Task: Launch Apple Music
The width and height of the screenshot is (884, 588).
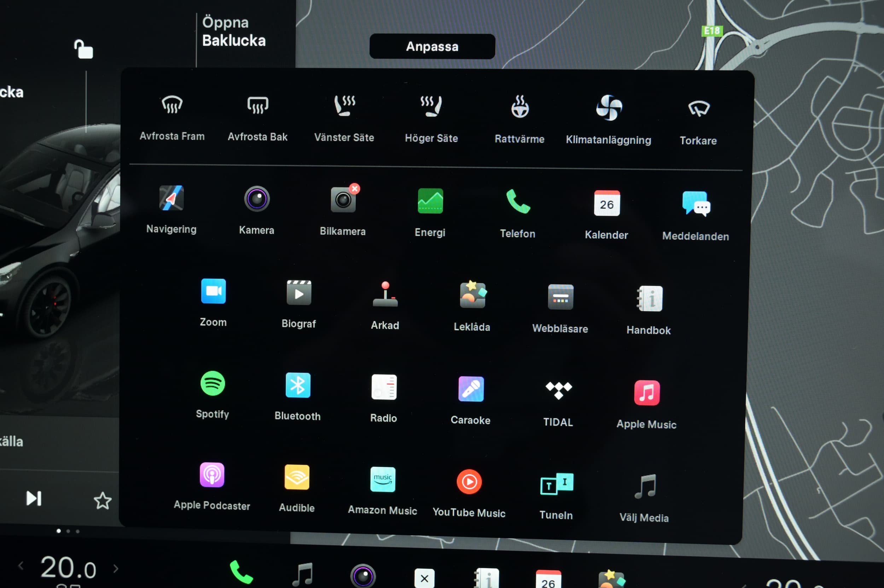Action: pyautogui.click(x=647, y=405)
